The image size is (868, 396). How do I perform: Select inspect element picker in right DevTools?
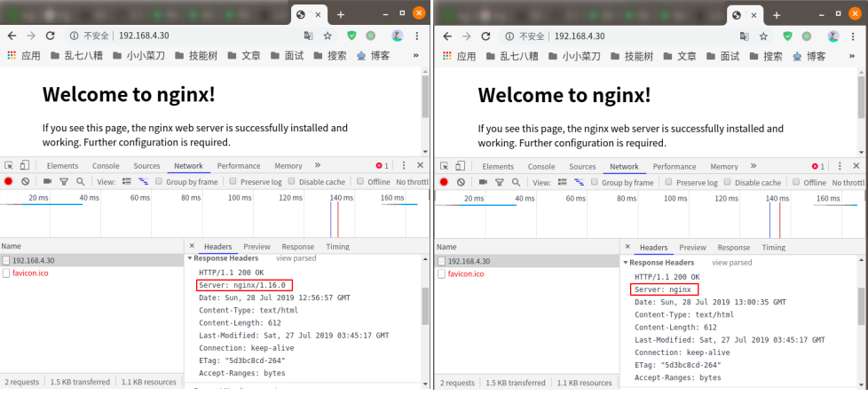tap(445, 166)
